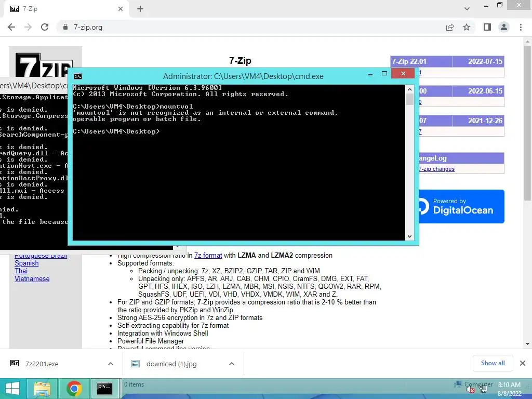Open the download (1).jpg item
Image resolution: width=532 pixels, height=399 pixels.
click(171, 364)
